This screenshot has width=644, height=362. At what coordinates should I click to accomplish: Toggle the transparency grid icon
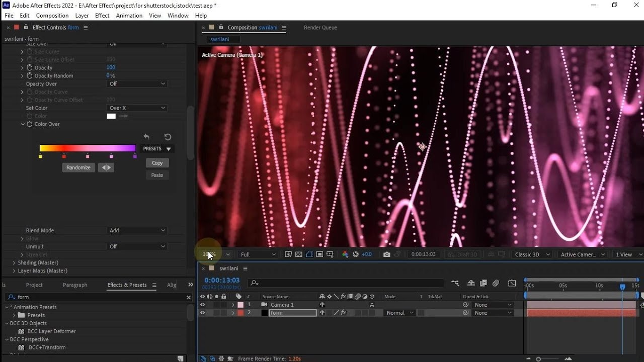[299, 254]
